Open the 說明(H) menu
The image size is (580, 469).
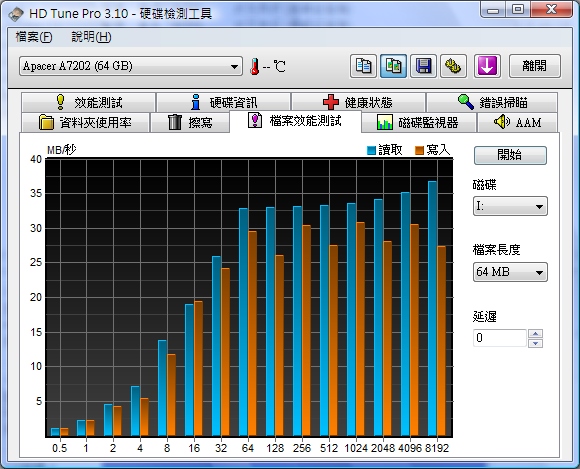tap(91, 37)
